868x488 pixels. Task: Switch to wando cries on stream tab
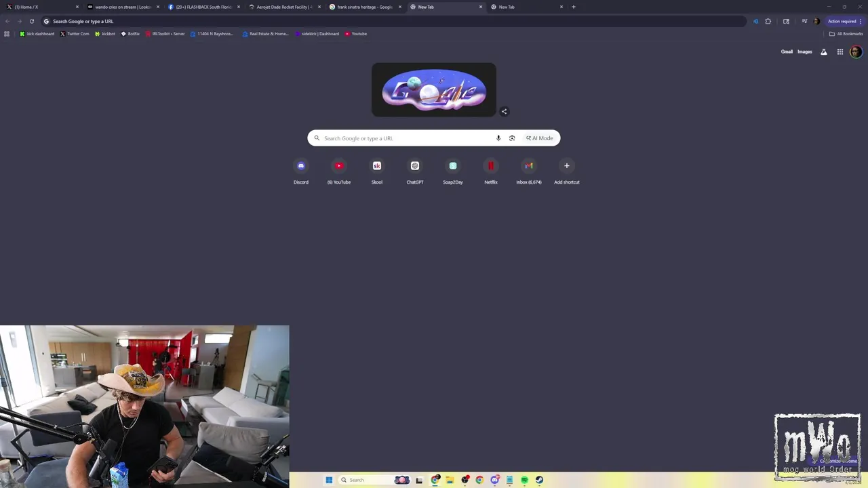[121, 7]
